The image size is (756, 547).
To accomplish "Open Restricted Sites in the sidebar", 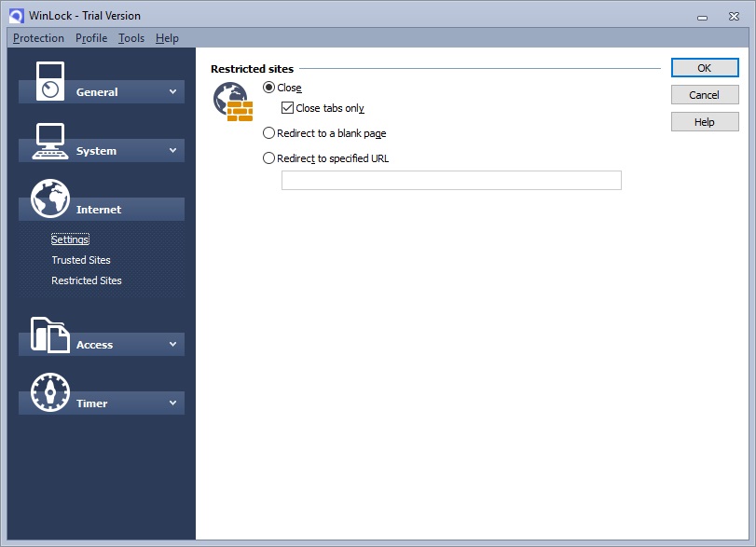I will click(x=87, y=280).
